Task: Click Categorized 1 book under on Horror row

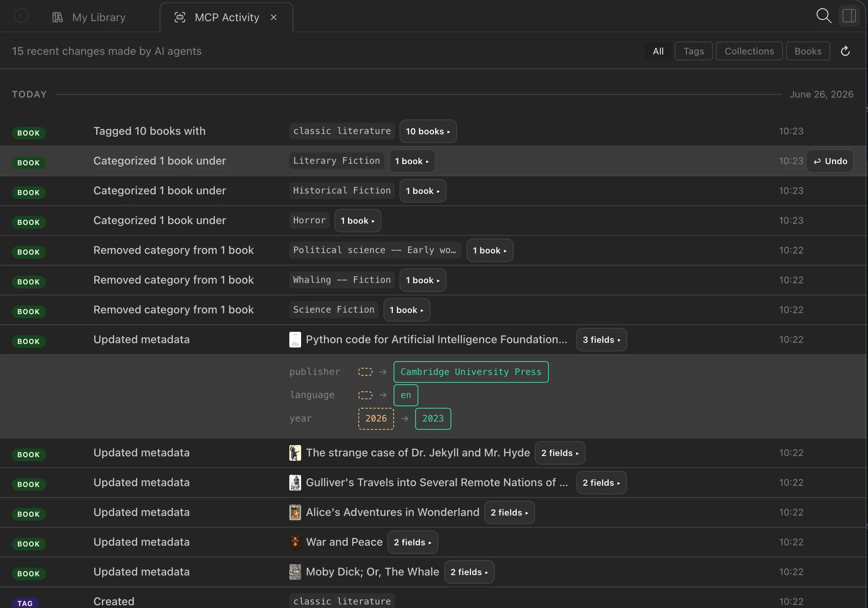Action: 160,220
